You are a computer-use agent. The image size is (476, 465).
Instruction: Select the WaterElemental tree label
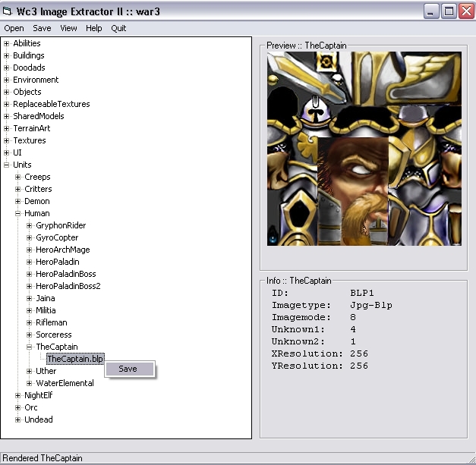(65, 383)
